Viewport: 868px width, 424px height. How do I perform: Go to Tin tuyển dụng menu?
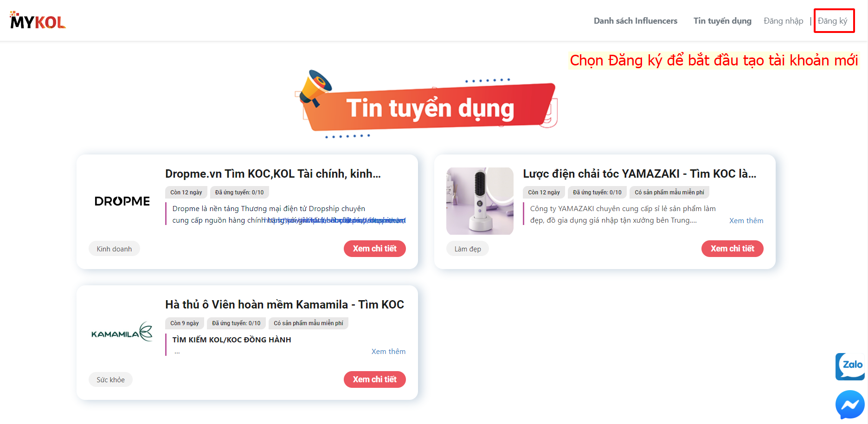[722, 21]
